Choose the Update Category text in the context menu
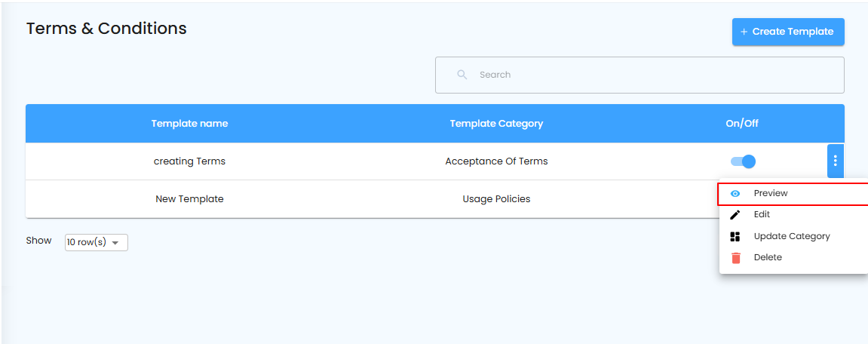Screen dimensions: 868x344 tap(792, 236)
